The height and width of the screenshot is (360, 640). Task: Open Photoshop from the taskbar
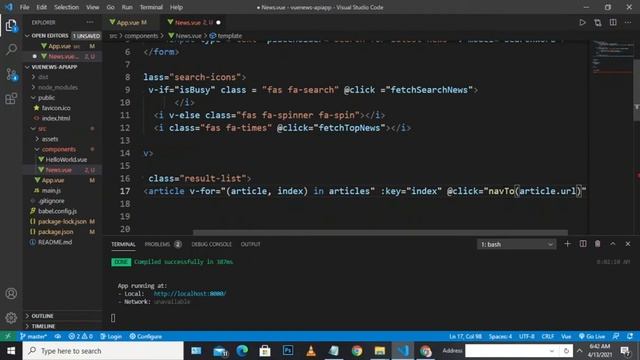point(288,351)
